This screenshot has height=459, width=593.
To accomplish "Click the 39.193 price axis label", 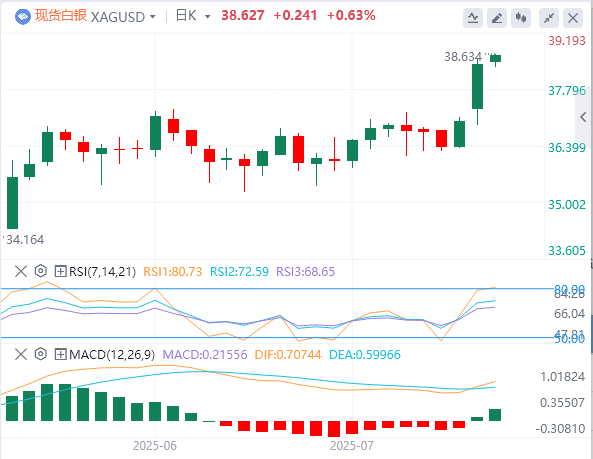I will [x=567, y=41].
